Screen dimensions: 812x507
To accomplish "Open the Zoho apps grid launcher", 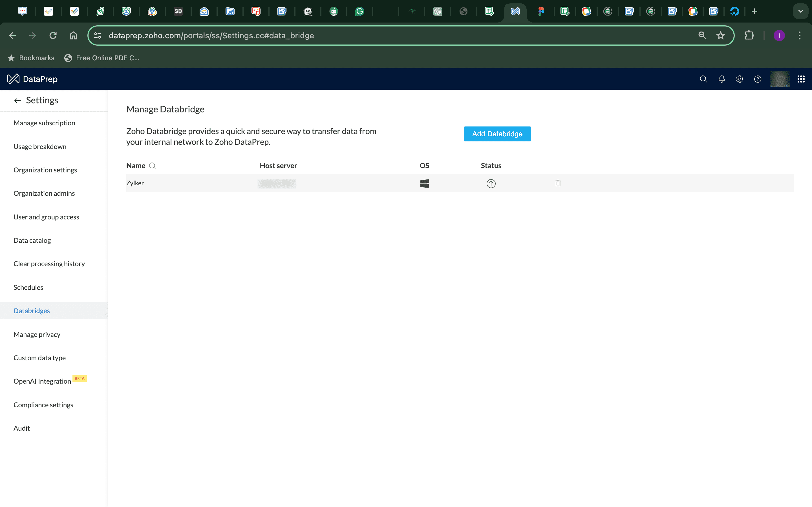I will 801,79.
